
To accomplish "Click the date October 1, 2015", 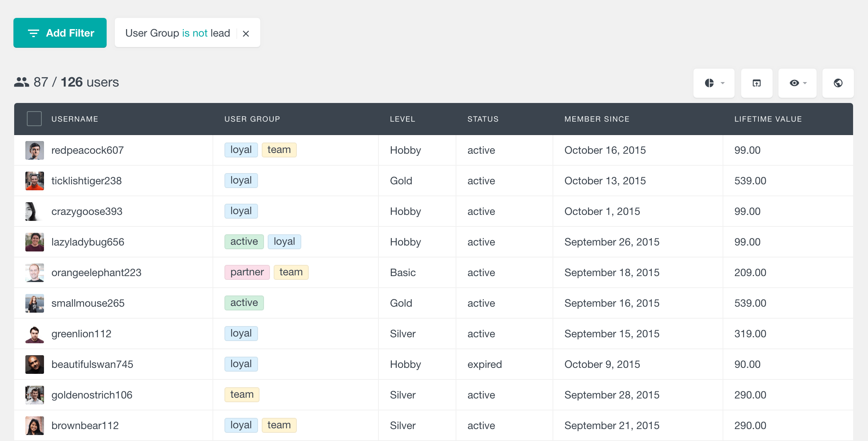I will pos(602,212).
